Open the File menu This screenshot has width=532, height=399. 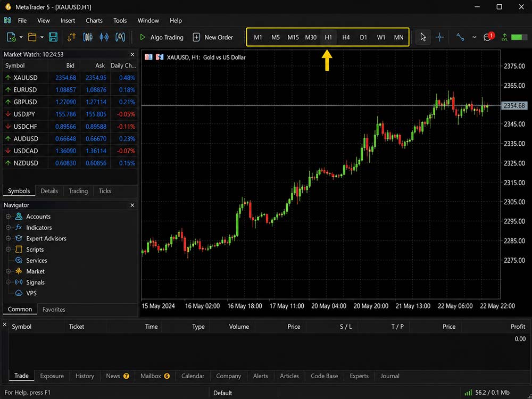(x=22, y=21)
